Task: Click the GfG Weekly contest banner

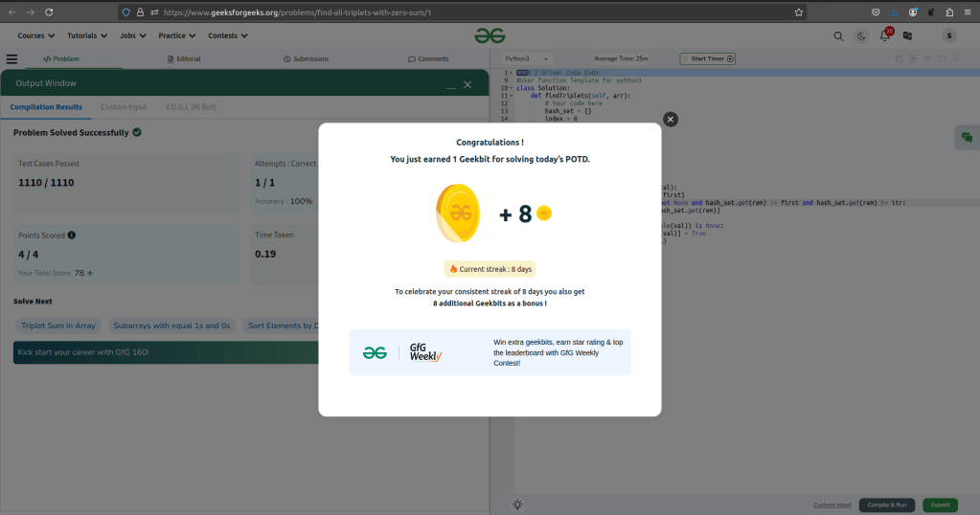Action: [490, 352]
